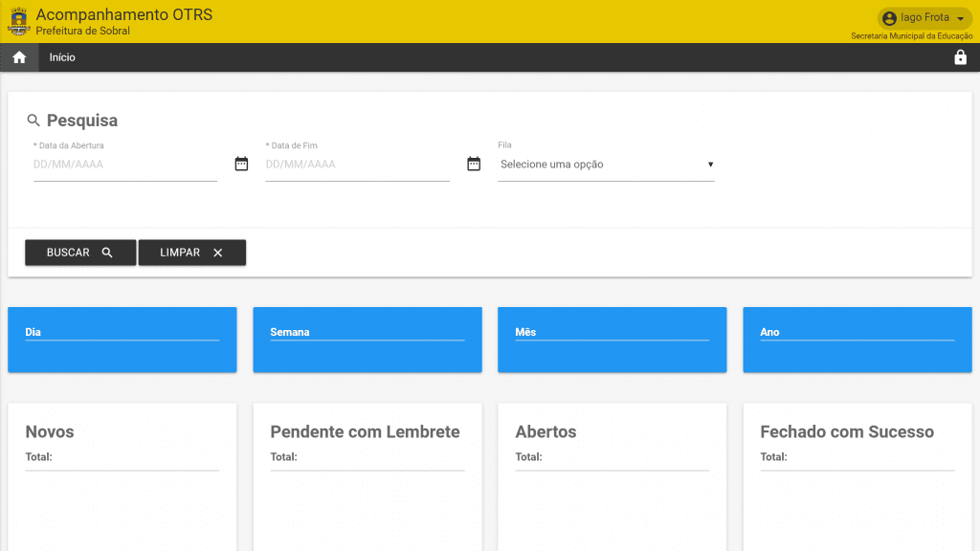Select the Ano blue summary card
Viewport: 980px width, 551px height.
click(857, 340)
